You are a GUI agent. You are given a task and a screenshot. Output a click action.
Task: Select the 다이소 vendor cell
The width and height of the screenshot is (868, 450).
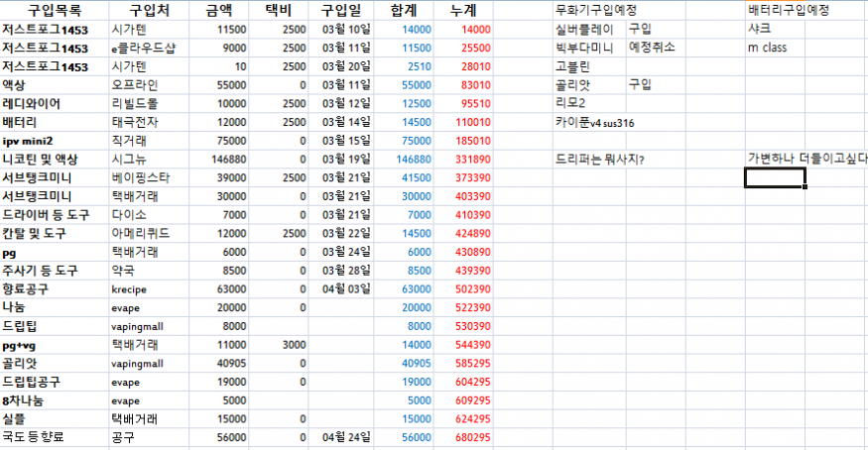149,214
